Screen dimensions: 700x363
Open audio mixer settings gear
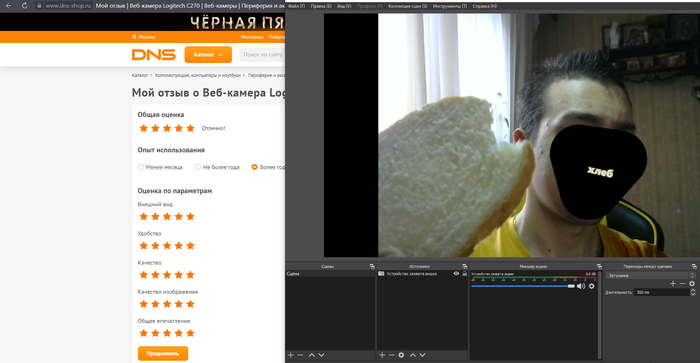point(592,286)
